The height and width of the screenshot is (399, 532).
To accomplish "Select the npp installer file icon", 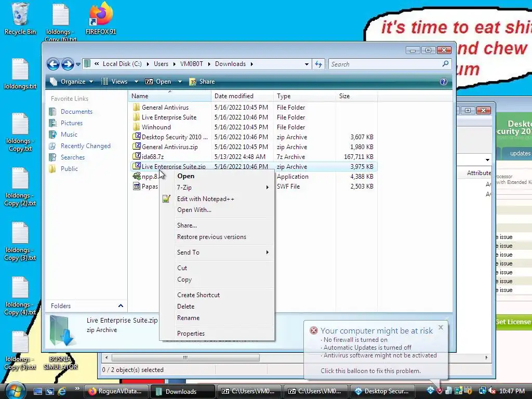I will click(137, 176).
